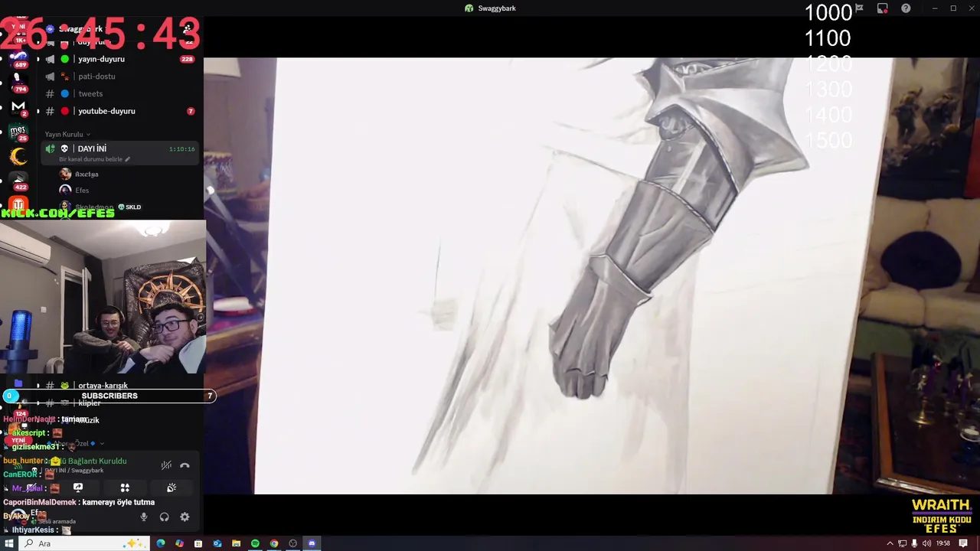Disconnect from the voice call
The height and width of the screenshot is (551, 980).
[185, 465]
